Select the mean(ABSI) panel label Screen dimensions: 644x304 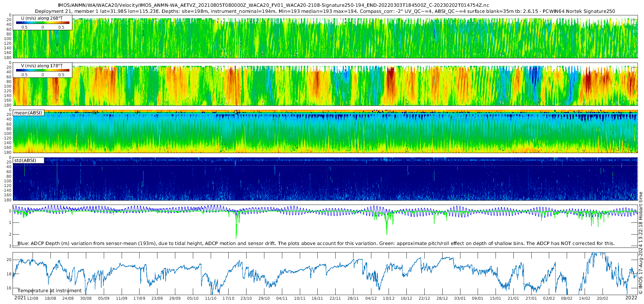pos(28,113)
